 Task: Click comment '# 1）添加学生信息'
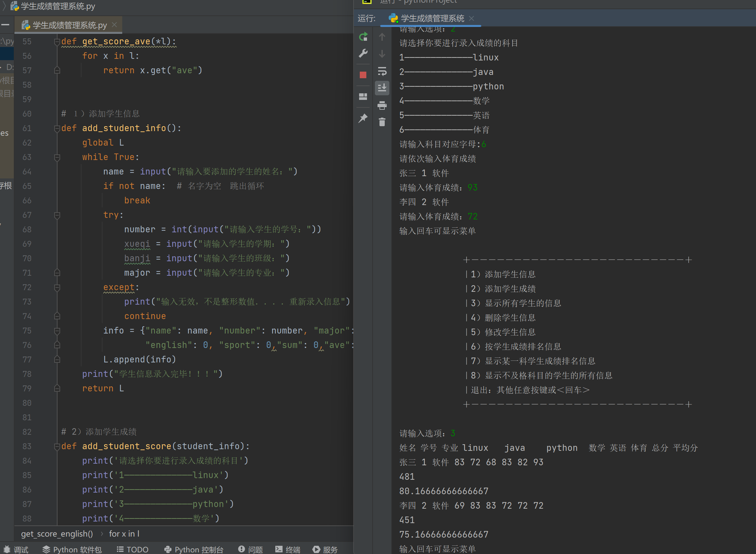pos(100,114)
